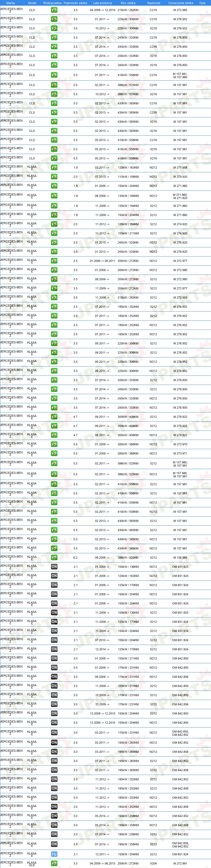The width and height of the screenshot is (211, 868).
Task: Select power value 120kW / 163KM in the M 271.958 row
Action: tap(128, 168)
